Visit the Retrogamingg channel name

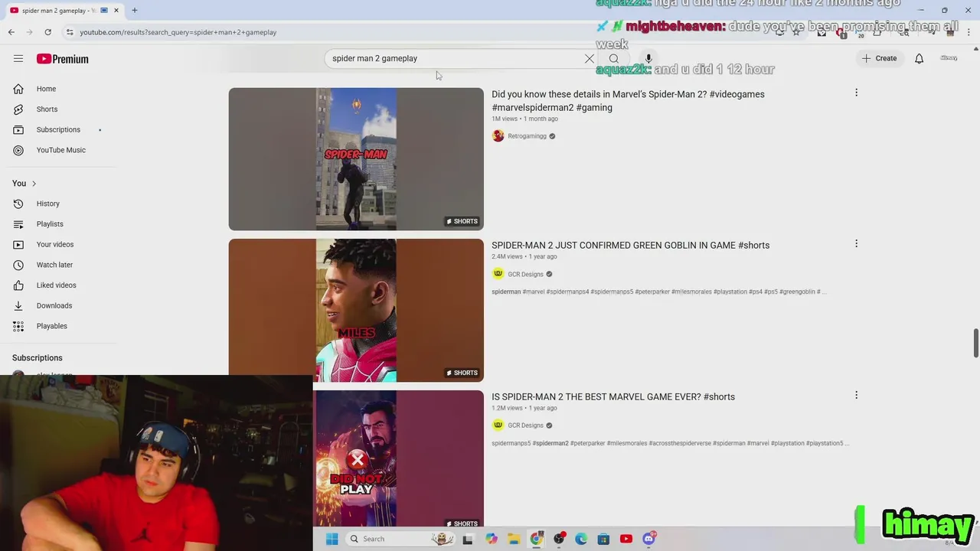point(527,136)
